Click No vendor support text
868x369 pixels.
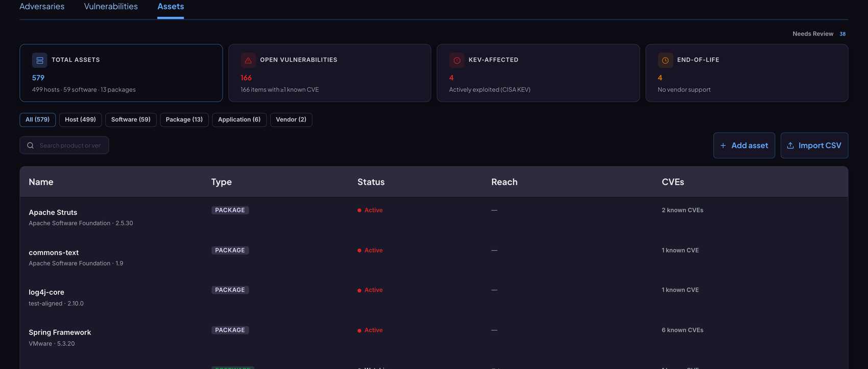pos(684,89)
